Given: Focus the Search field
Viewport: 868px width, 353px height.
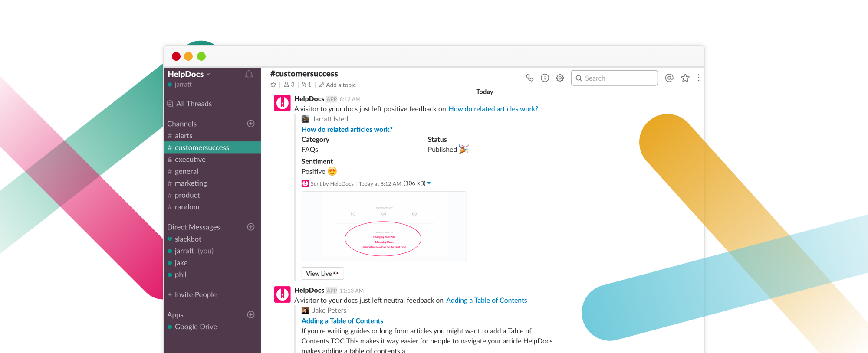Looking at the screenshot, I should click(x=614, y=78).
